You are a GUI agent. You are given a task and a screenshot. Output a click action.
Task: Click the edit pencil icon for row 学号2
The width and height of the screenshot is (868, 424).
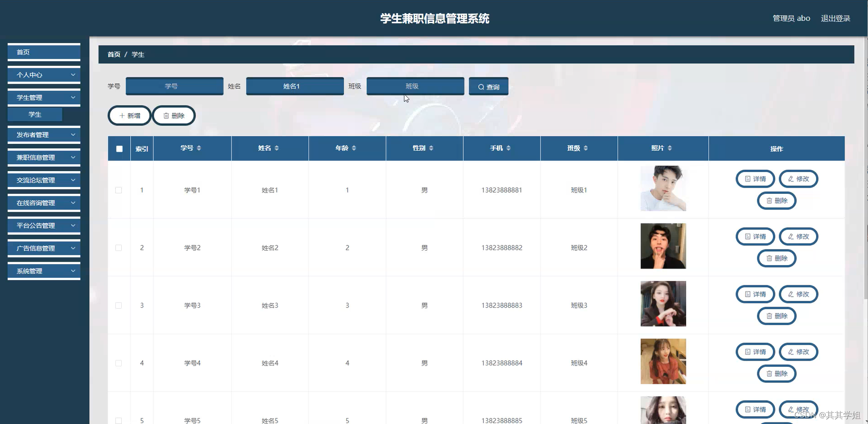(x=791, y=236)
